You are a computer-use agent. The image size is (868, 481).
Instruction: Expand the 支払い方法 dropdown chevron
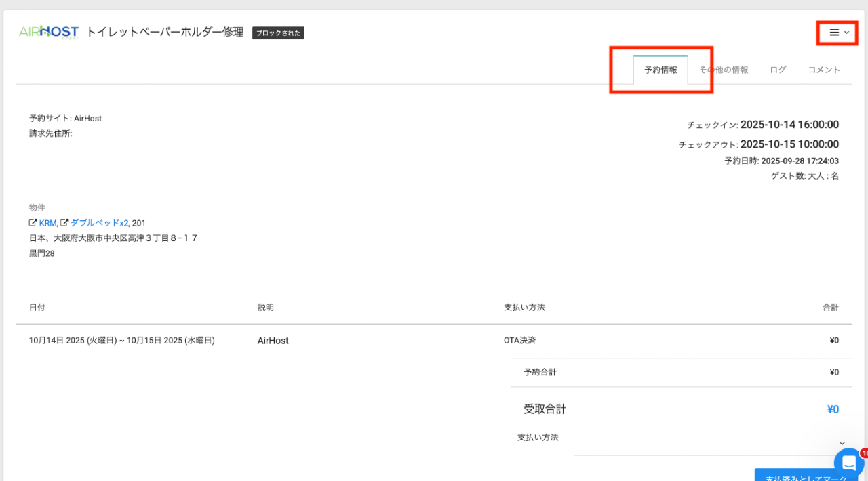(842, 444)
